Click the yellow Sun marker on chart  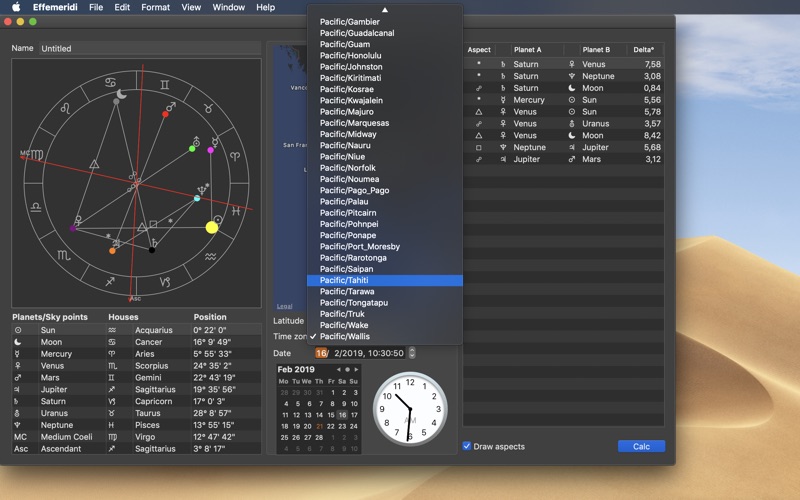pyautogui.click(x=212, y=228)
